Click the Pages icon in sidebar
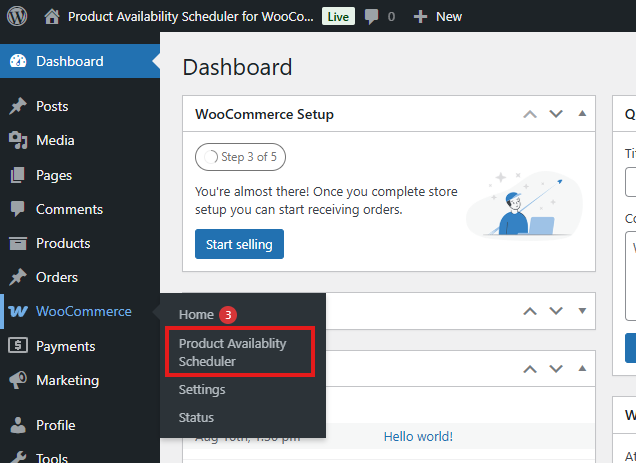 18,175
